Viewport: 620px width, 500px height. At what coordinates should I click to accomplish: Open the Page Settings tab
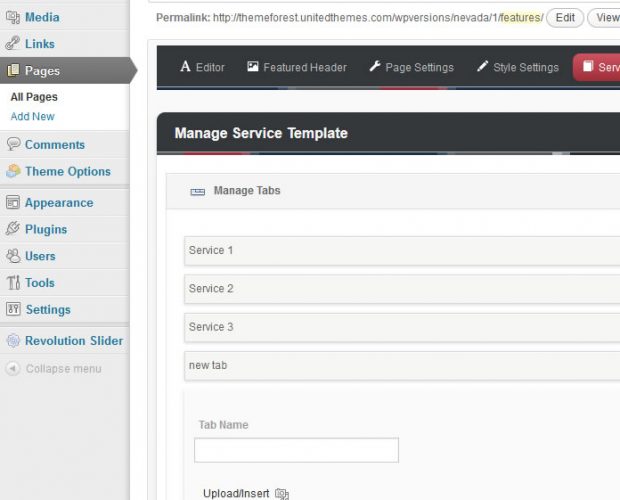(x=411, y=68)
